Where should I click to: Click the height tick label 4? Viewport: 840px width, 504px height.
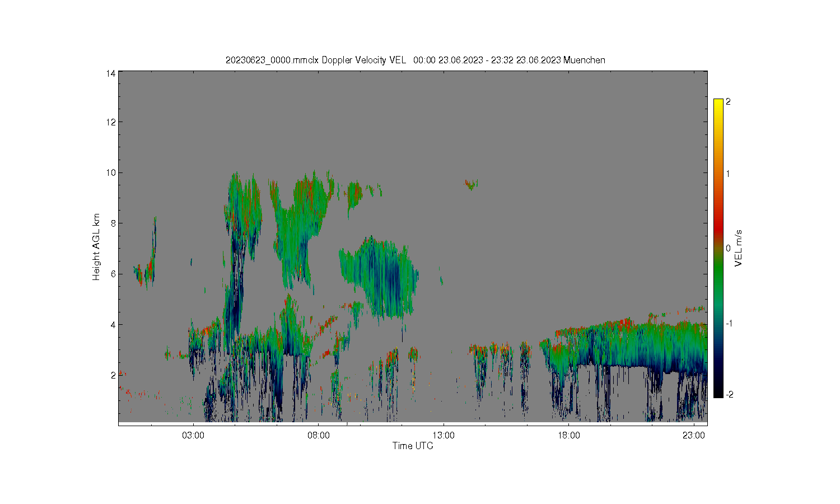point(113,324)
